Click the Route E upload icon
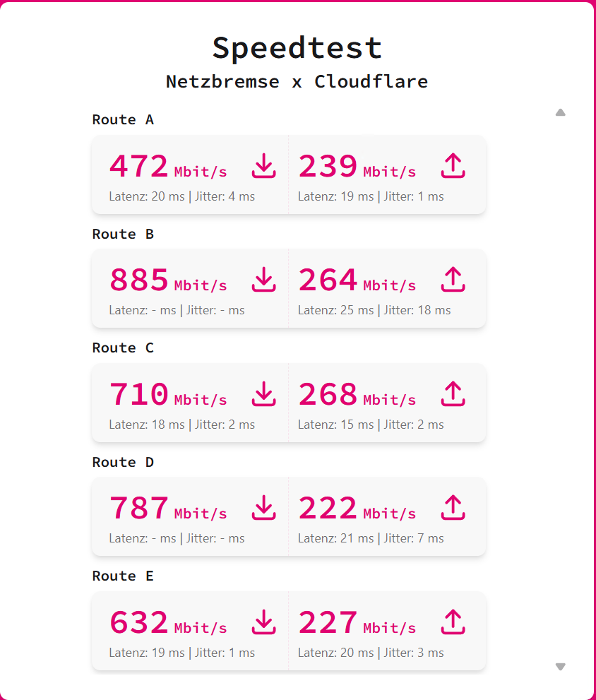Image resolution: width=596 pixels, height=700 pixels. (x=453, y=622)
